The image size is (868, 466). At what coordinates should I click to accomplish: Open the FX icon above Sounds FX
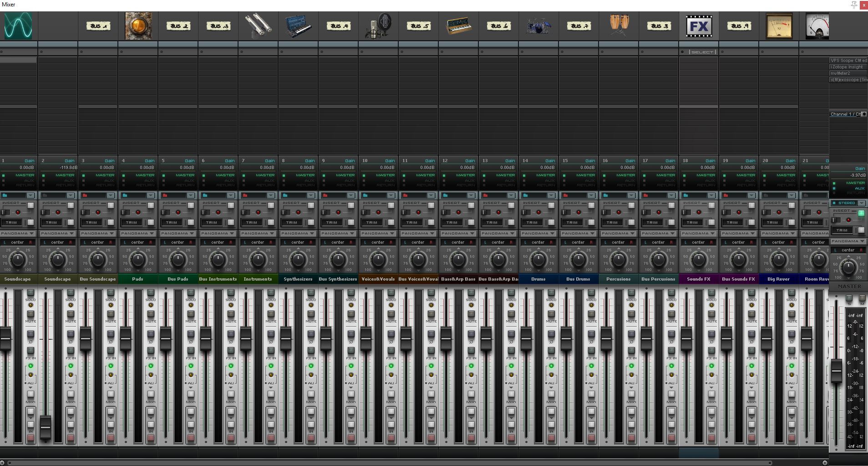699,26
